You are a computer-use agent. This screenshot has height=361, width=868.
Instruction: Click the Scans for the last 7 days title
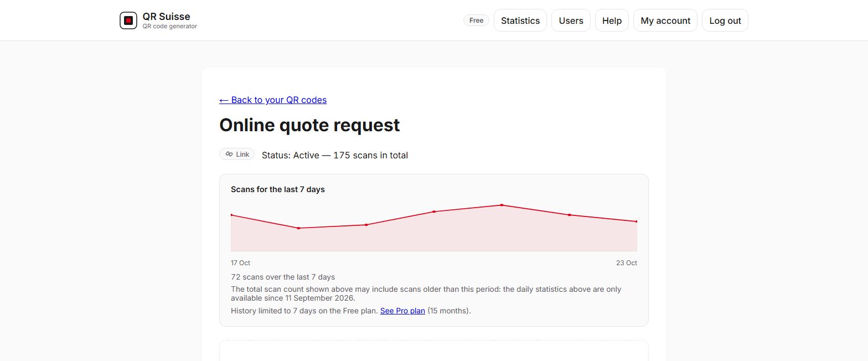278,189
